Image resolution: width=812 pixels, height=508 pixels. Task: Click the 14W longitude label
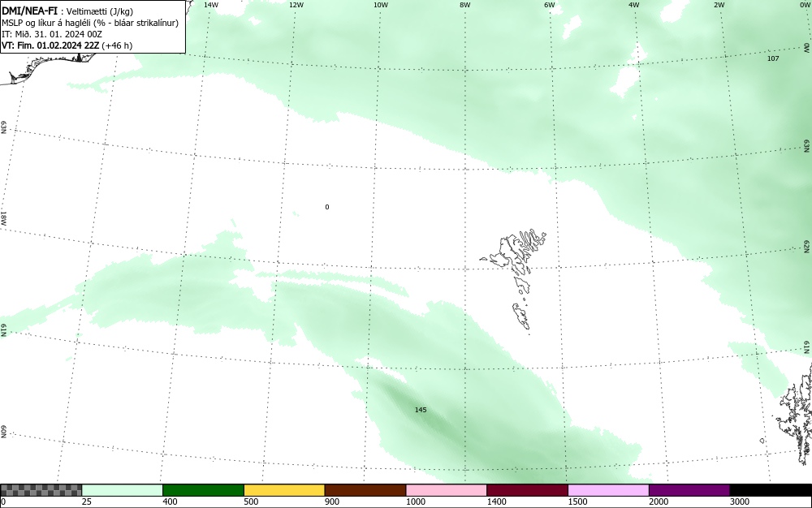pos(211,5)
